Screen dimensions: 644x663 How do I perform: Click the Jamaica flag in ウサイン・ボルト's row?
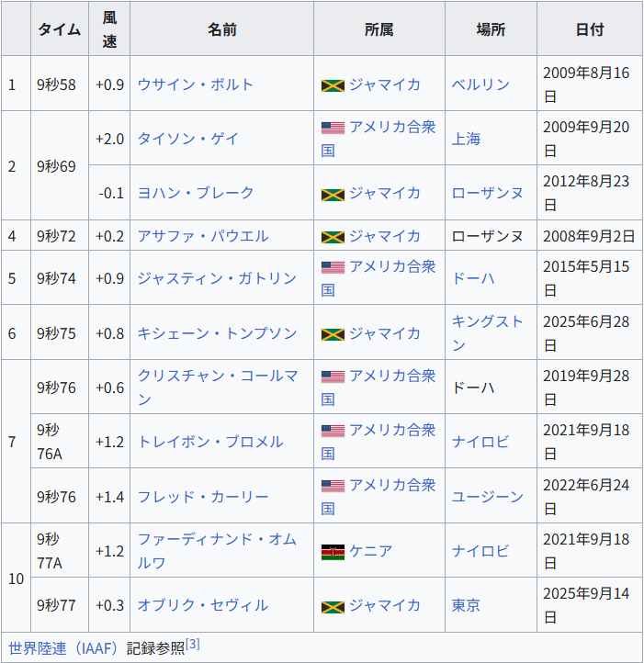coord(333,84)
